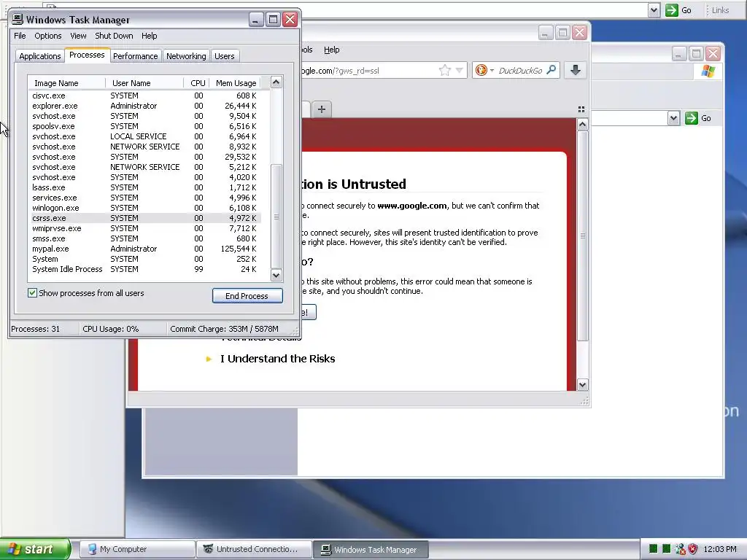Select the wmiprvse.exe process row
The width and height of the screenshot is (747, 560).
click(144, 228)
